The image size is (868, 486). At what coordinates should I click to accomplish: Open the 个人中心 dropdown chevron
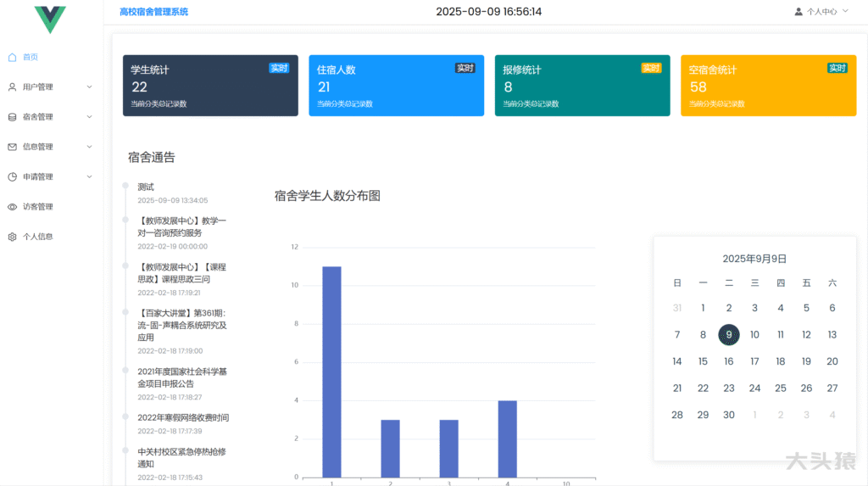point(845,11)
